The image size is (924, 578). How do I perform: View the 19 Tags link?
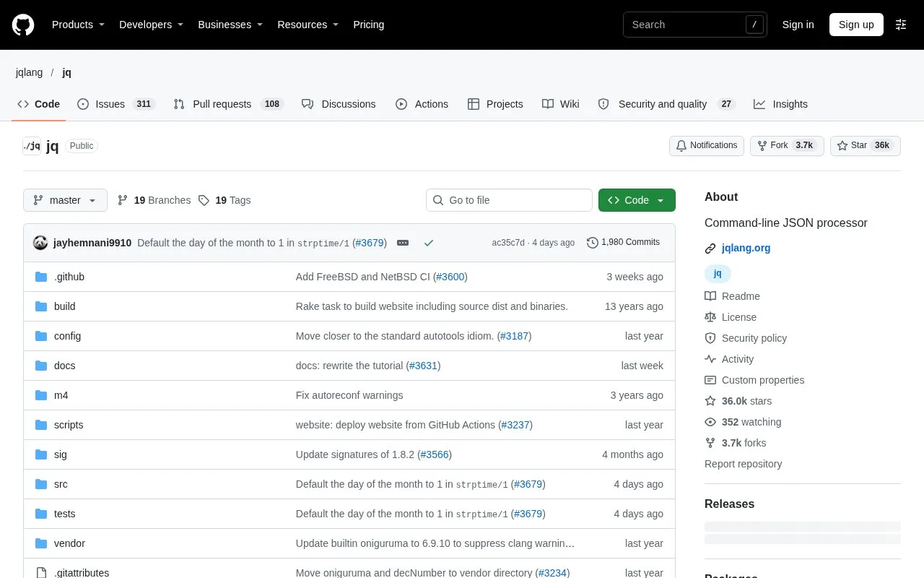point(225,200)
